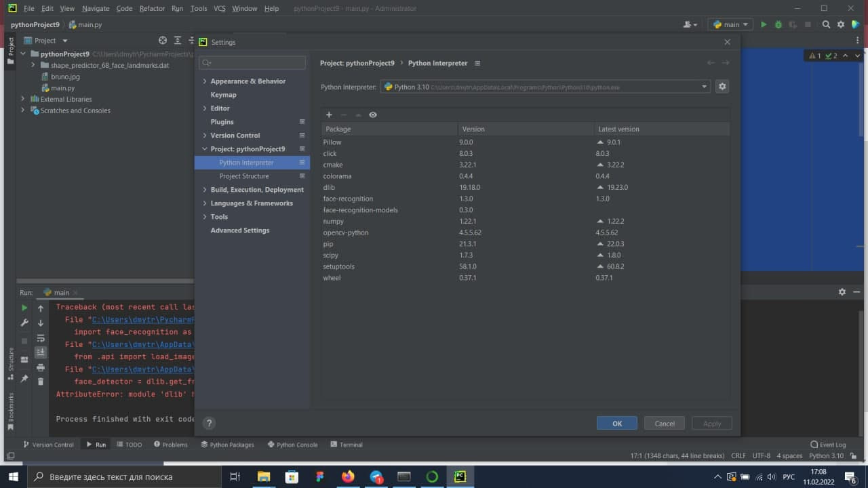The image size is (868, 488).
Task: Open the Python Interpreter dropdown
Action: point(545,87)
